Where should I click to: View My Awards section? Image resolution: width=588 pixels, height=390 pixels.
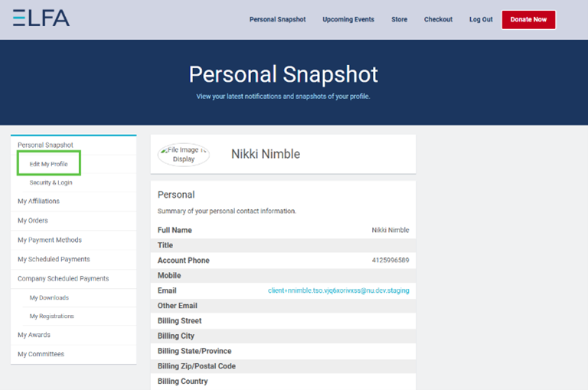34,335
